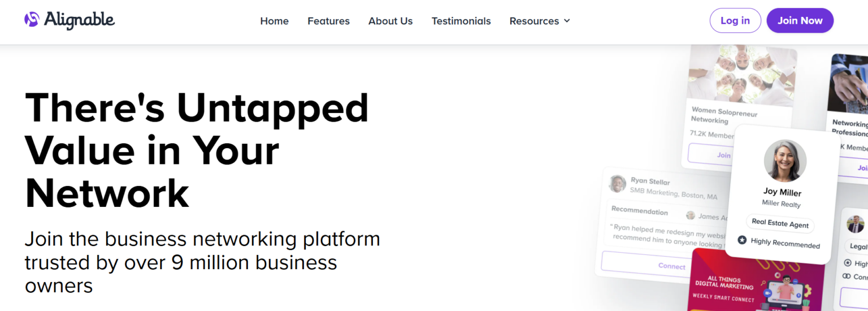Click James's small avatar in Recommendation
The image size is (868, 311).
[691, 215]
